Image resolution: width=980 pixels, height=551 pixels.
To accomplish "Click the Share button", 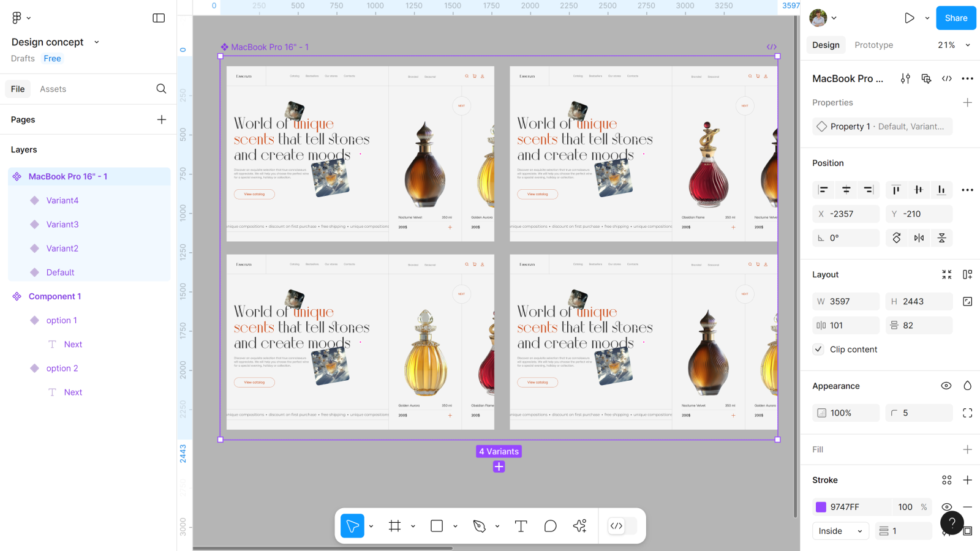I will (x=956, y=18).
